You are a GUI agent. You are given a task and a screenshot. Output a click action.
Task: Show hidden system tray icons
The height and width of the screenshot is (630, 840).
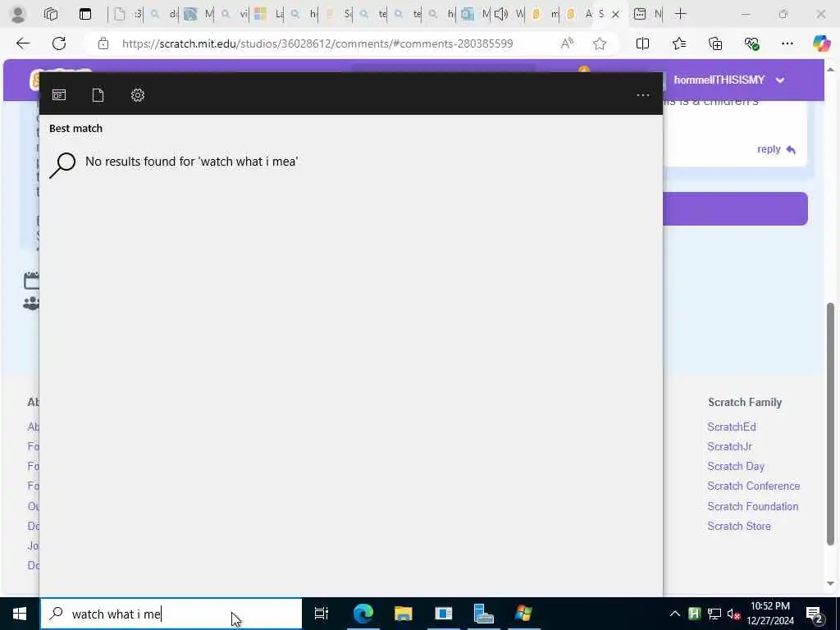pyautogui.click(x=675, y=614)
